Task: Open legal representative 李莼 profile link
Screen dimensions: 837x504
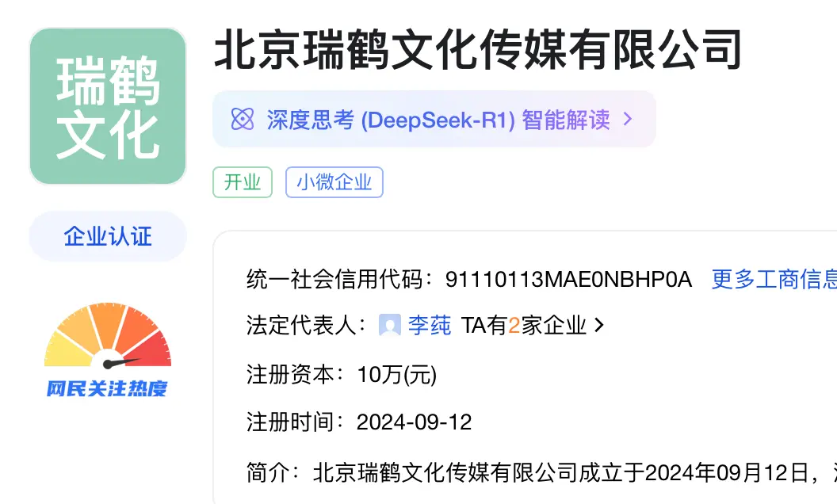Action: (x=430, y=325)
